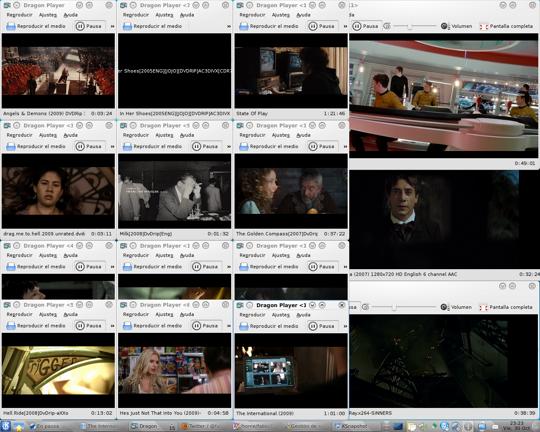Image resolution: width=540 pixels, height=432 pixels.
Task: Open Ajustes menu in the Golden Compass window
Action: [x=281, y=135]
